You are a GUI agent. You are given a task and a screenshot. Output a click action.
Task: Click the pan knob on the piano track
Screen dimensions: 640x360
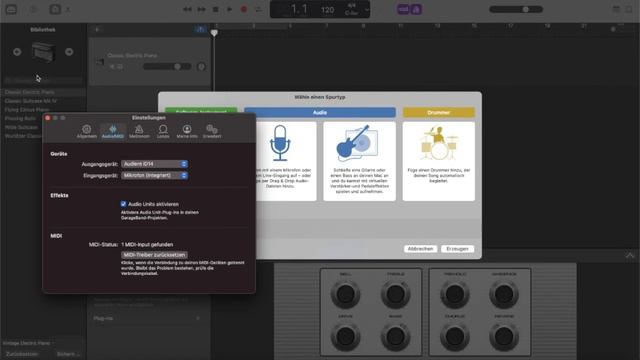click(x=201, y=67)
